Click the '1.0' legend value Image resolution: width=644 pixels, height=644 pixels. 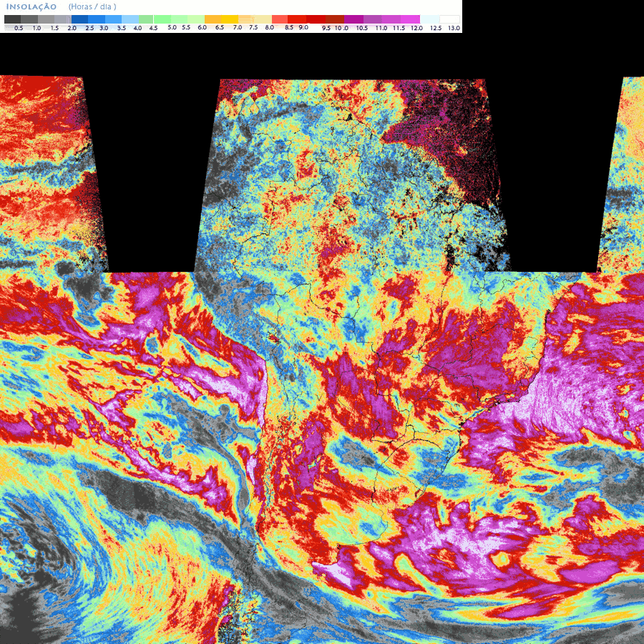point(36,28)
